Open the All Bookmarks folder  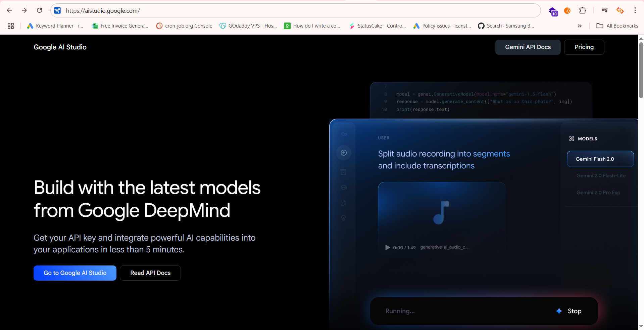click(x=617, y=26)
